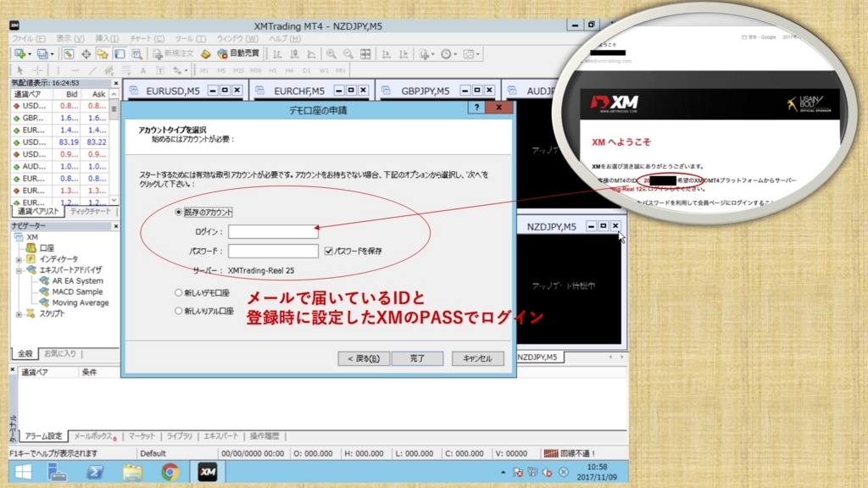This screenshot has width=868, height=488.
Task: Open the templates dropdown arrow
Action: tap(478, 54)
